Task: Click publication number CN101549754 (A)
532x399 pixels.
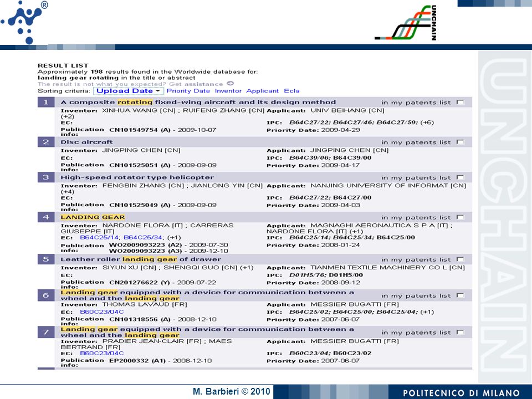Action: 140,130
